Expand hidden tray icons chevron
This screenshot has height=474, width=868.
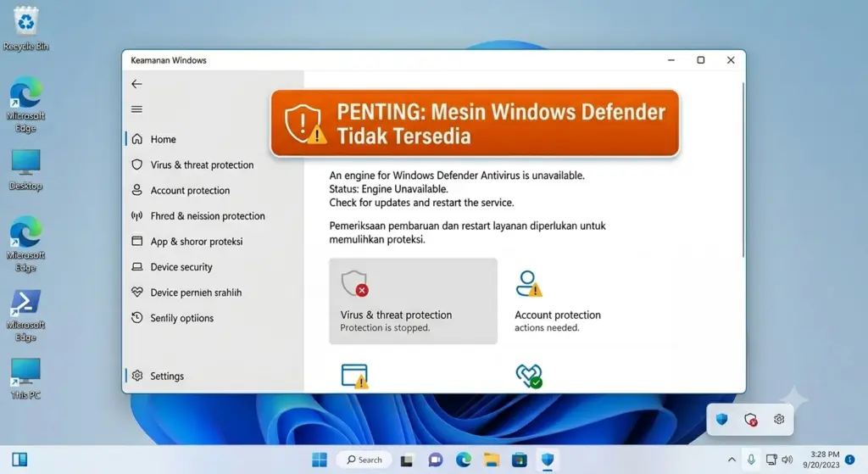(x=732, y=460)
